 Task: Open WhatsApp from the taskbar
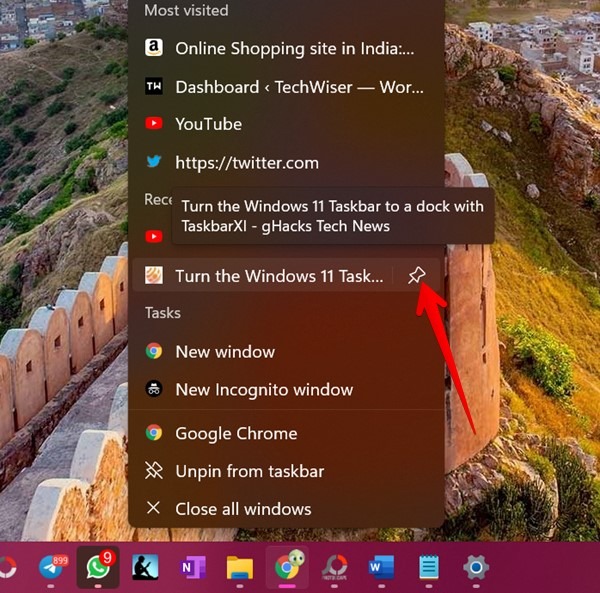(x=98, y=567)
